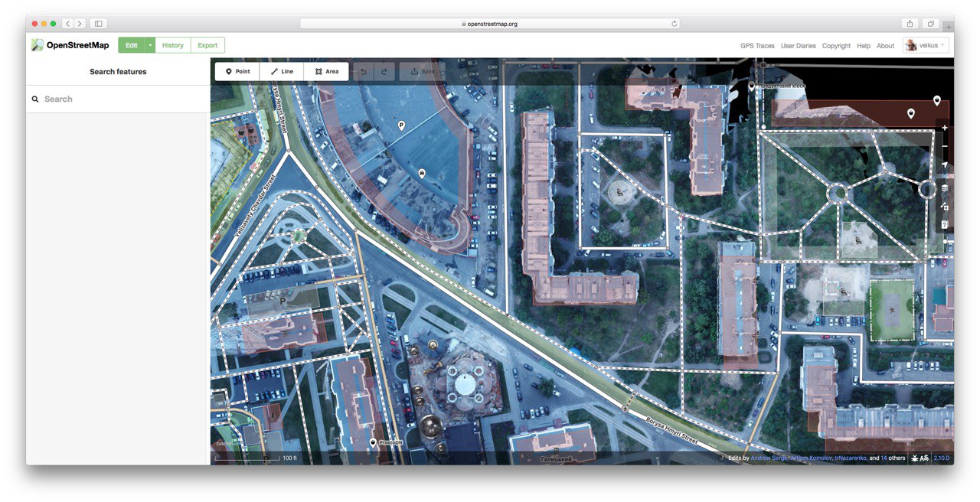Save the map changes
Image resolution: width=980 pixels, height=502 pixels.
[422, 71]
